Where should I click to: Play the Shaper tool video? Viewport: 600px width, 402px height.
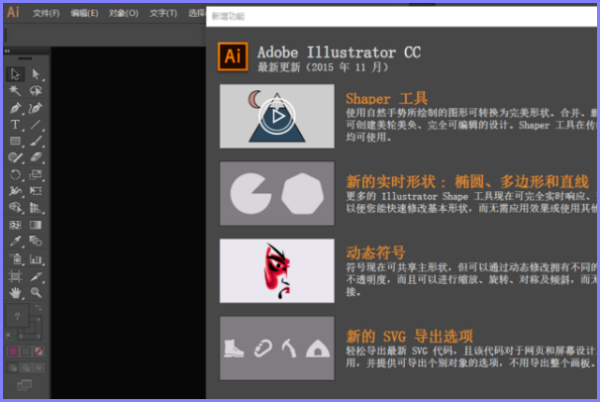277,116
